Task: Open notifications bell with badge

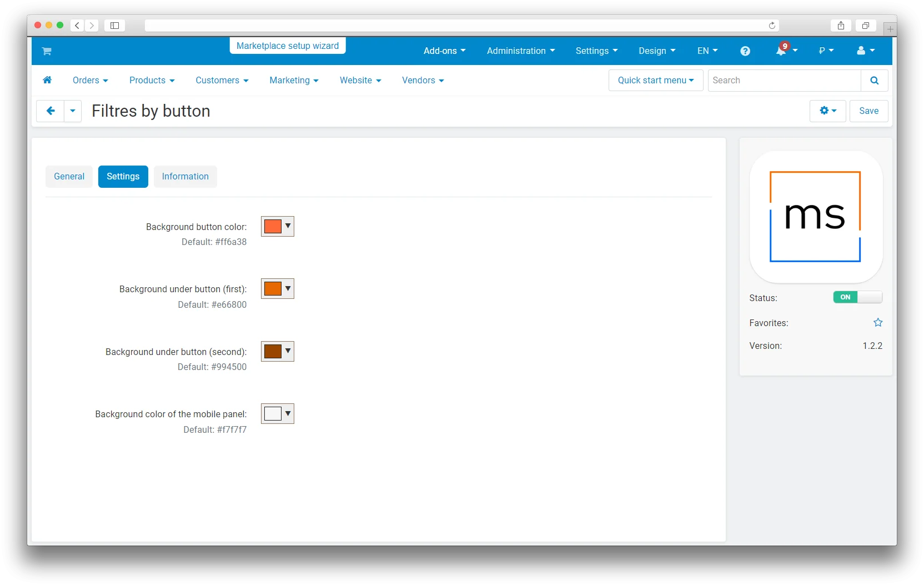Action: coord(786,50)
